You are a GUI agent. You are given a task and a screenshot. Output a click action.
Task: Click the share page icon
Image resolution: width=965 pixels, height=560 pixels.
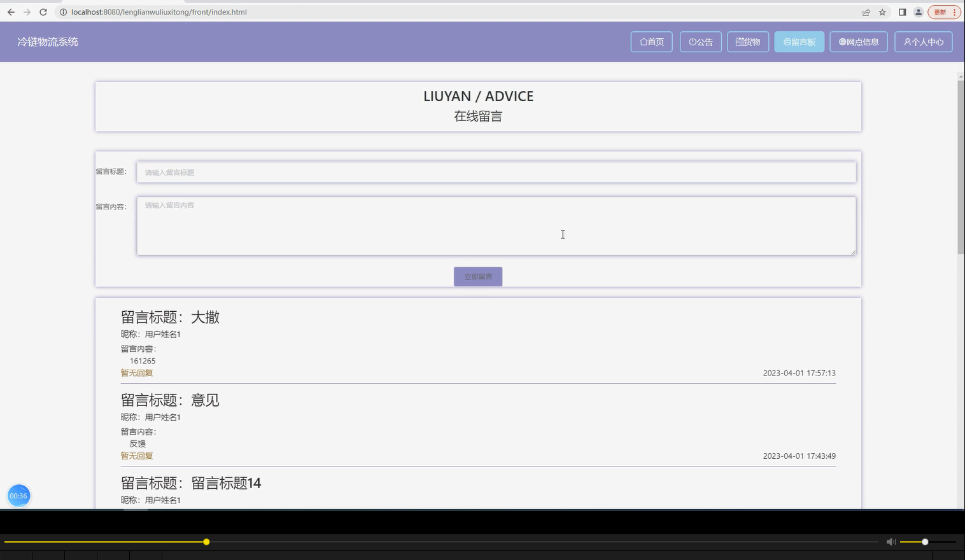(866, 12)
